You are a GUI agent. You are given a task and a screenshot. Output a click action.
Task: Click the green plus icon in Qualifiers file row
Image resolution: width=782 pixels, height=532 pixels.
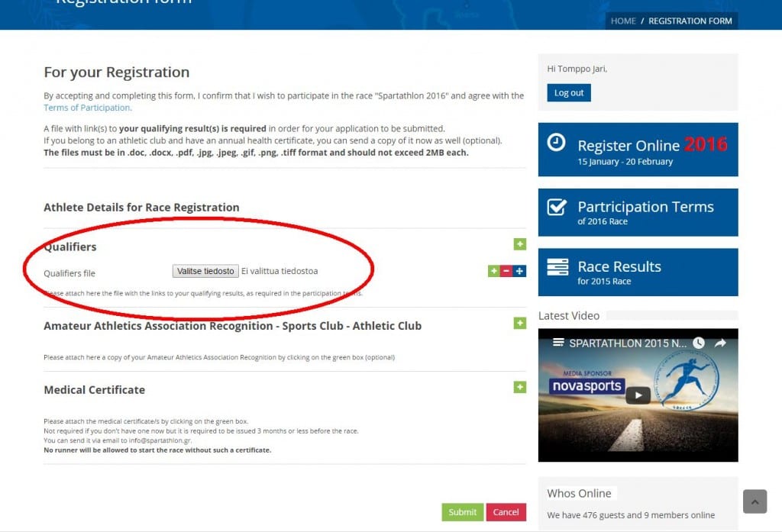493,271
